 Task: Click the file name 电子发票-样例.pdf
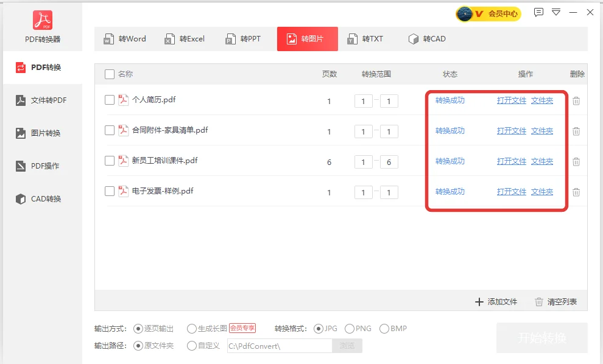point(163,191)
